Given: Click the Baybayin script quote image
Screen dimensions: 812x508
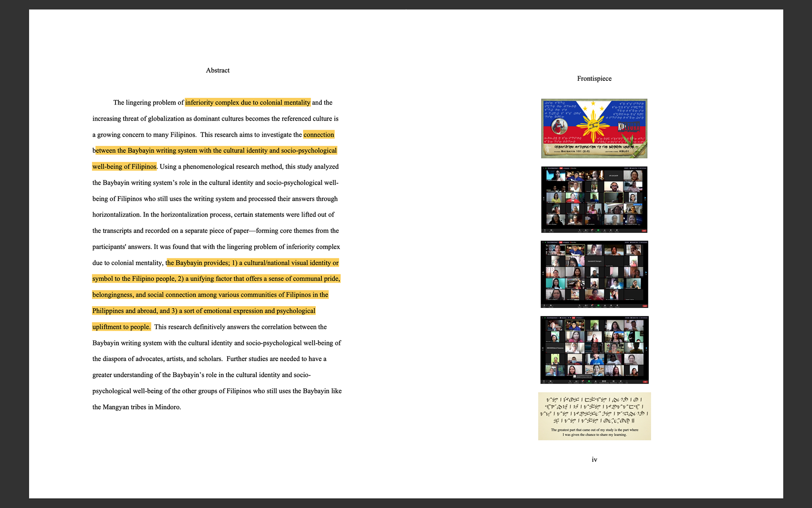Looking at the screenshot, I should click(594, 416).
